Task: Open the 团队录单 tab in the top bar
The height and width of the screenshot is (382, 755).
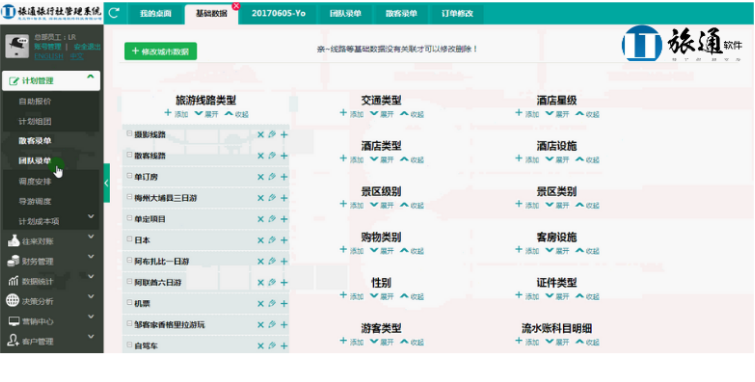Action: (x=345, y=14)
